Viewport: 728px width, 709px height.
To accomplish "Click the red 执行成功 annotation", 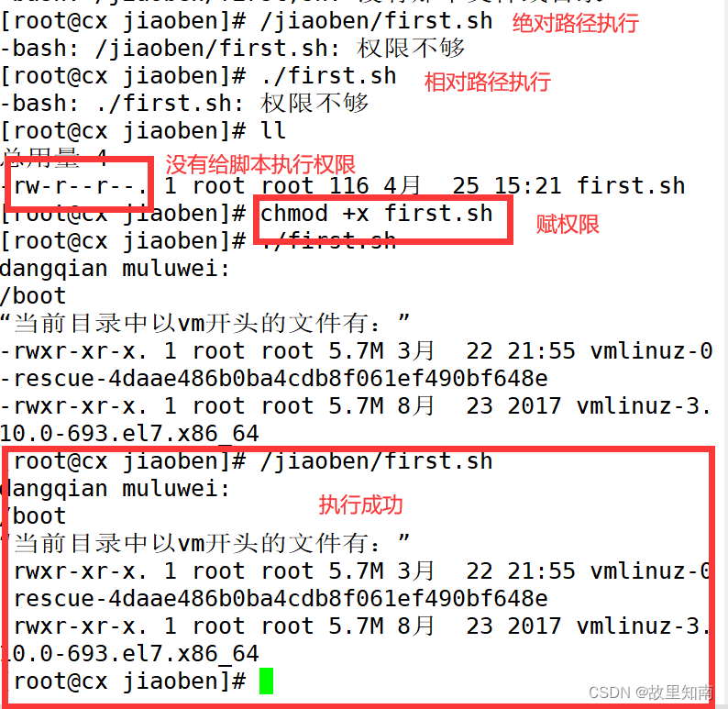I will tap(360, 504).
